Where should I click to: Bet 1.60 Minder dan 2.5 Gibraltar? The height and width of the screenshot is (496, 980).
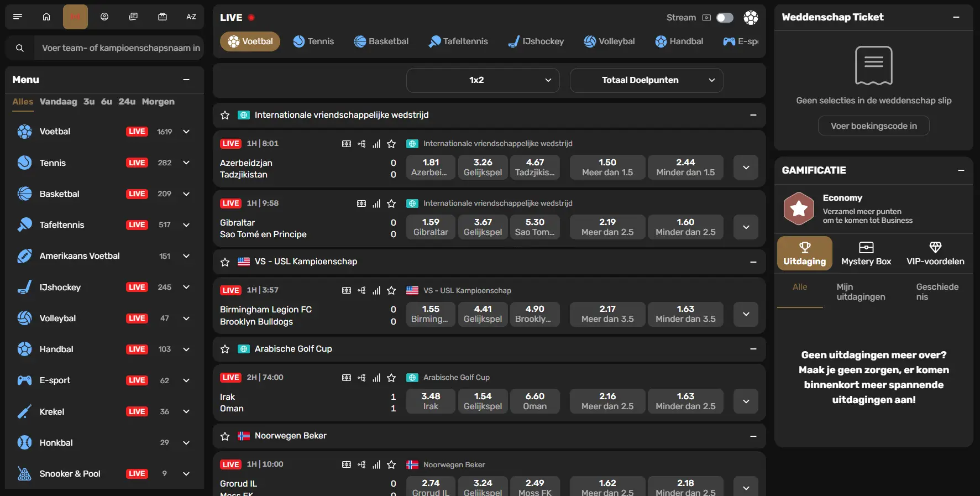685,227
